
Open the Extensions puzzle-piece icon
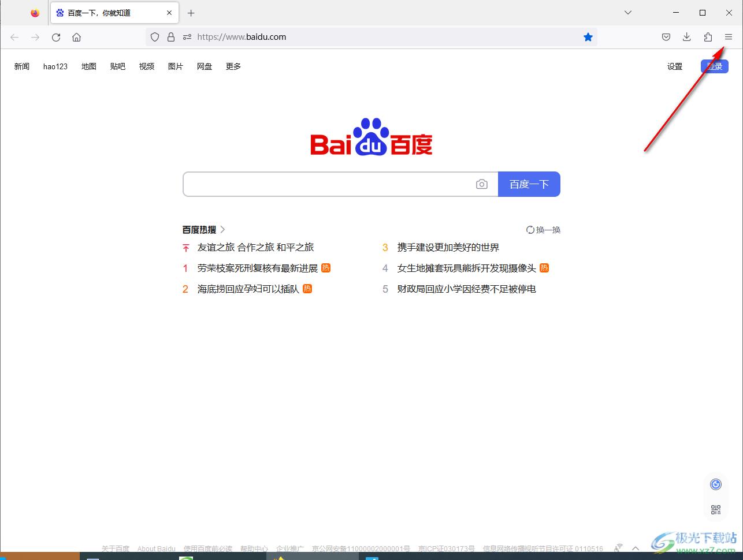point(708,37)
